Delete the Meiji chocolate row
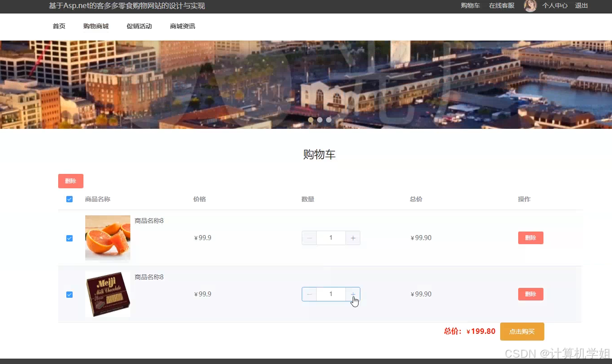The width and height of the screenshot is (612, 364). 530,294
